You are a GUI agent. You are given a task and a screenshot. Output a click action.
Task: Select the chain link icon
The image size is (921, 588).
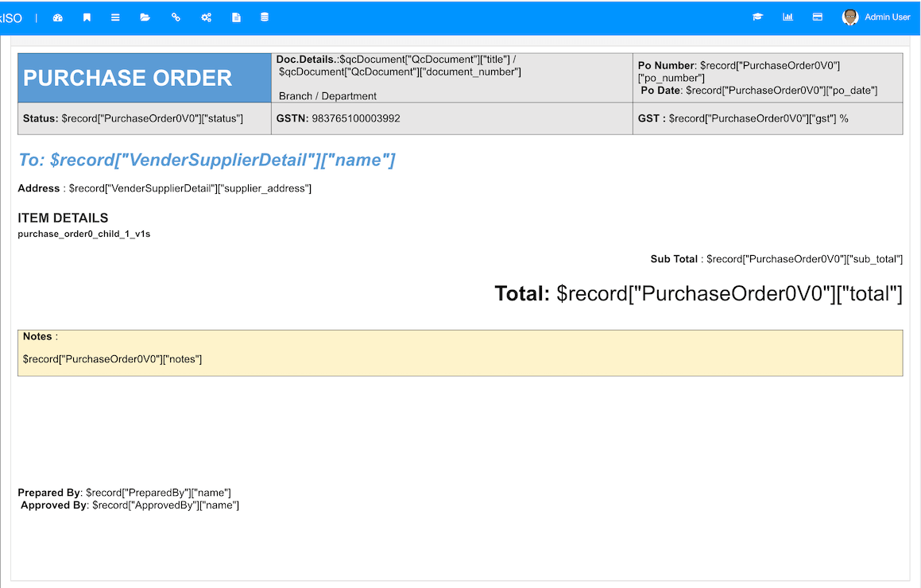click(176, 17)
